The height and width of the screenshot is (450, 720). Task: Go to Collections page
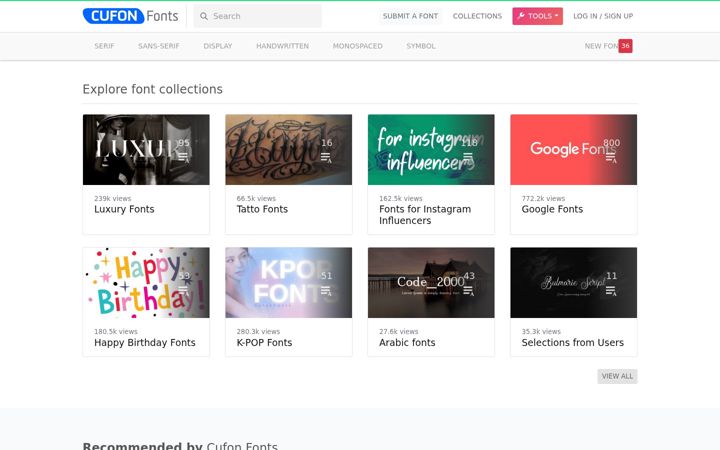(477, 16)
